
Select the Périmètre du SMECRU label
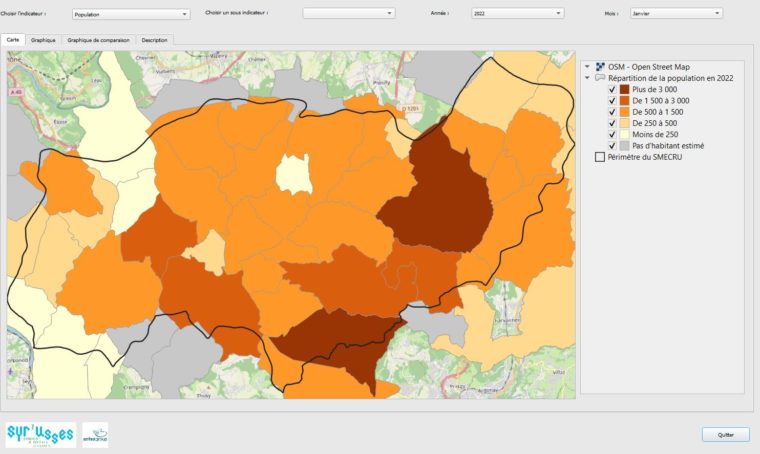pyautogui.click(x=645, y=157)
